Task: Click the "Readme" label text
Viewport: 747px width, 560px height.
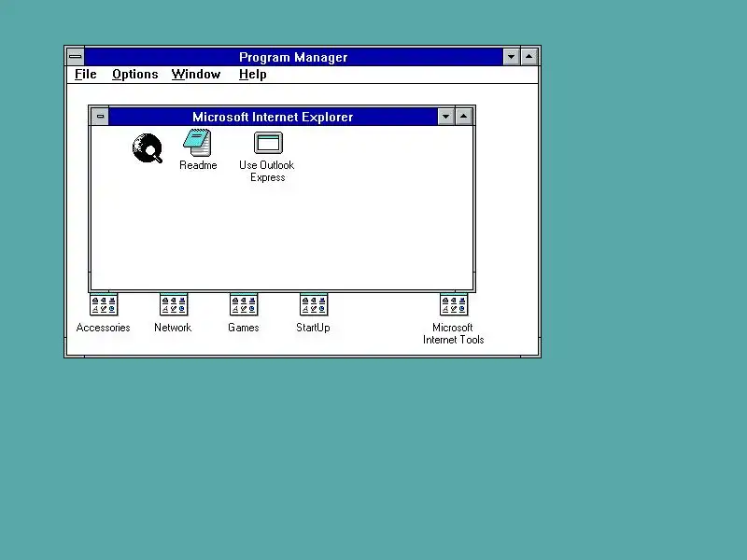Action: point(198,165)
